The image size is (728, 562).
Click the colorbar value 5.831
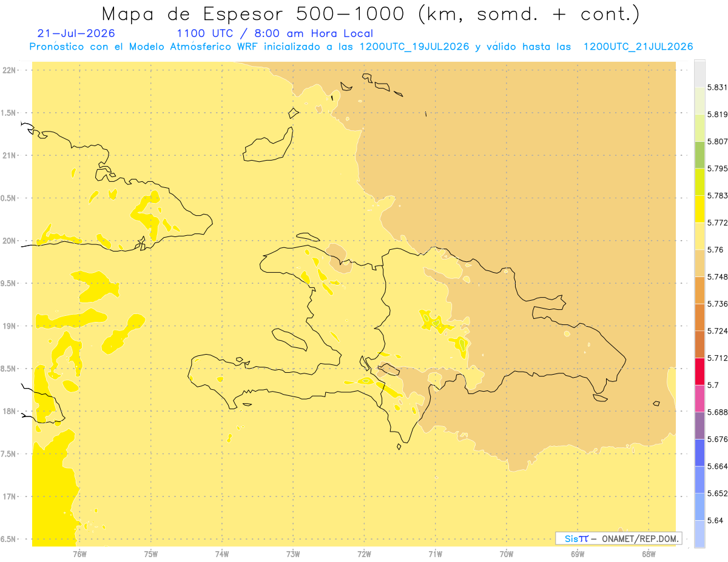tap(717, 87)
